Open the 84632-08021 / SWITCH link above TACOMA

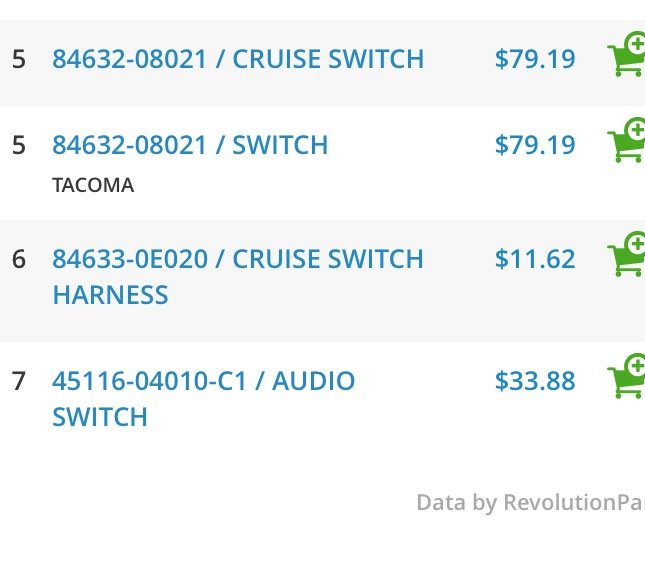coord(190,145)
